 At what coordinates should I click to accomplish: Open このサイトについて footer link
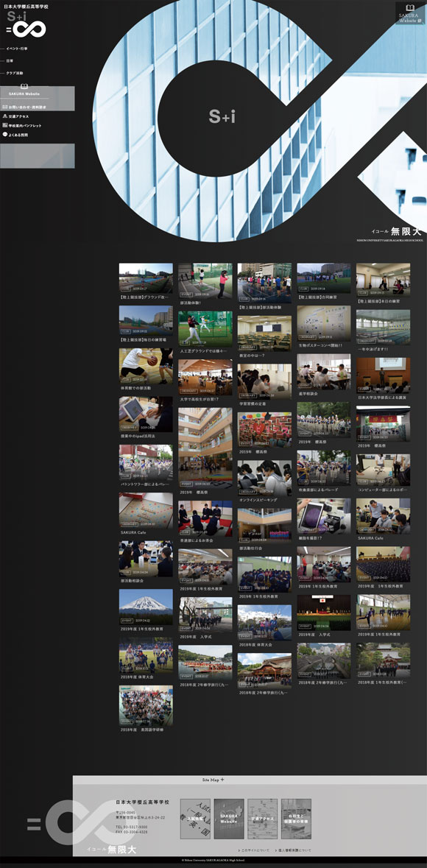254,850
